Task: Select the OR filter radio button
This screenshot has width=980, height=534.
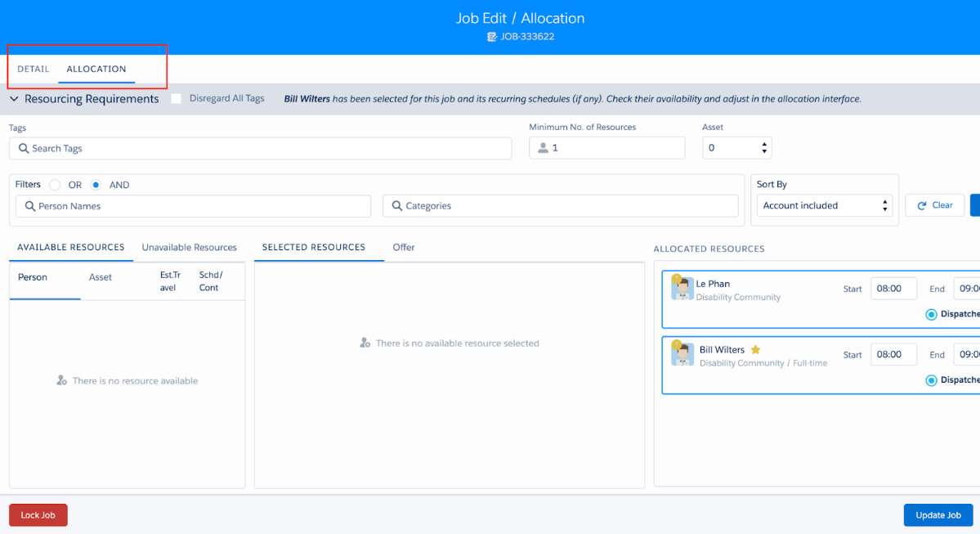Action: click(55, 185)
